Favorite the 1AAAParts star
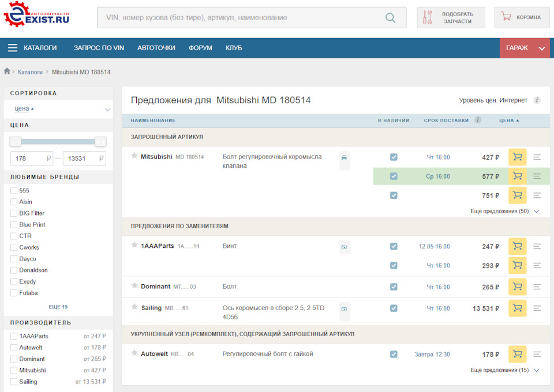554x392 pixels. tap(134, 245)
